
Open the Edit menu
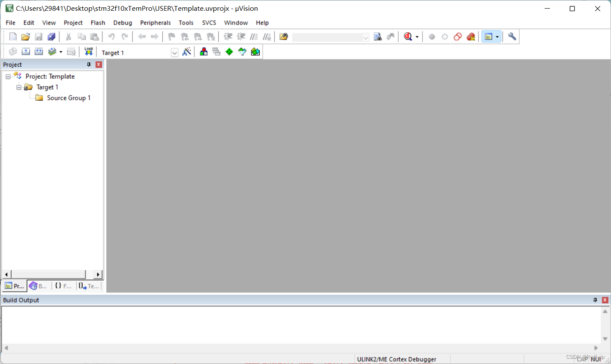click(29, 23)
